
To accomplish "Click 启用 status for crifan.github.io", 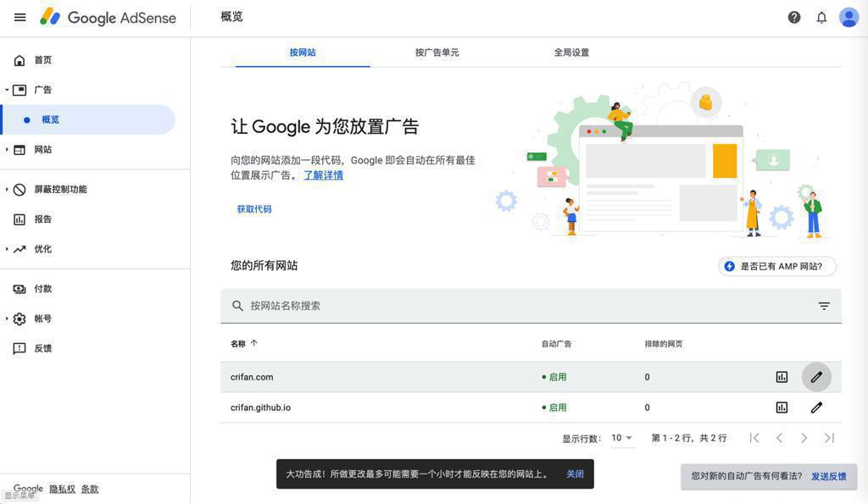I will click(x=554, y=407).
